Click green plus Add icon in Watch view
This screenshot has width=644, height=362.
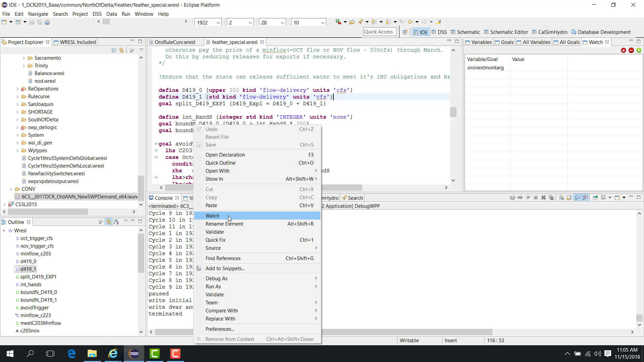tap(639, 50)
